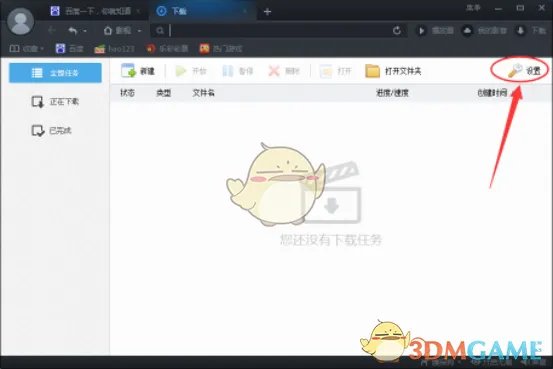
Task: Expand the dropdown next to undo arrow
Action: pyautogui.click(x=85, y=31)
